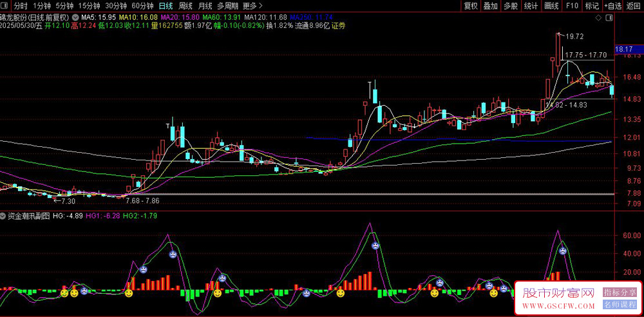The image size is (644, 317).
Task: Click the volume value 量162755
Action: (167, 26)
